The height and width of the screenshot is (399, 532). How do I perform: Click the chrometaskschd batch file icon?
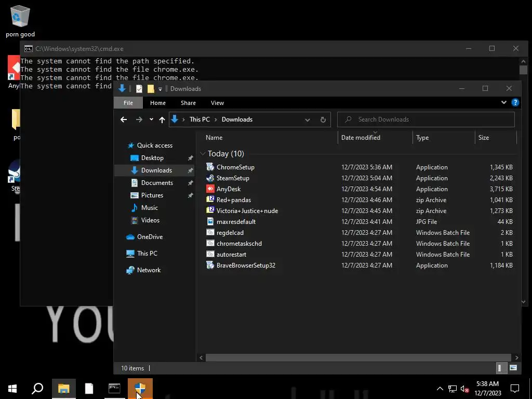click(x=210, y=243)
